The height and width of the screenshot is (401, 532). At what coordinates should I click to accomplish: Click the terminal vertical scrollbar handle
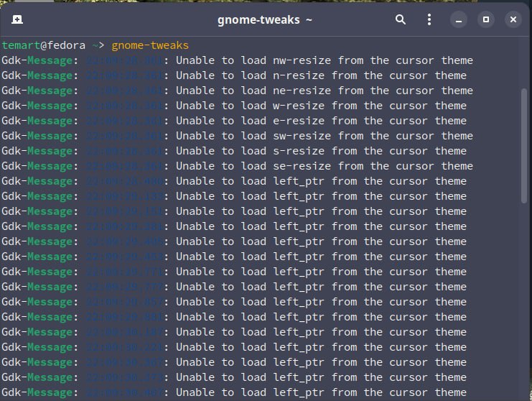pos(524,146)
